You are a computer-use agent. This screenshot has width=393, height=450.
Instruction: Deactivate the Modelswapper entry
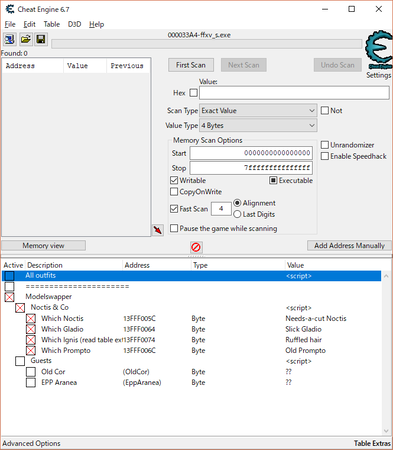tap(9, 297)
